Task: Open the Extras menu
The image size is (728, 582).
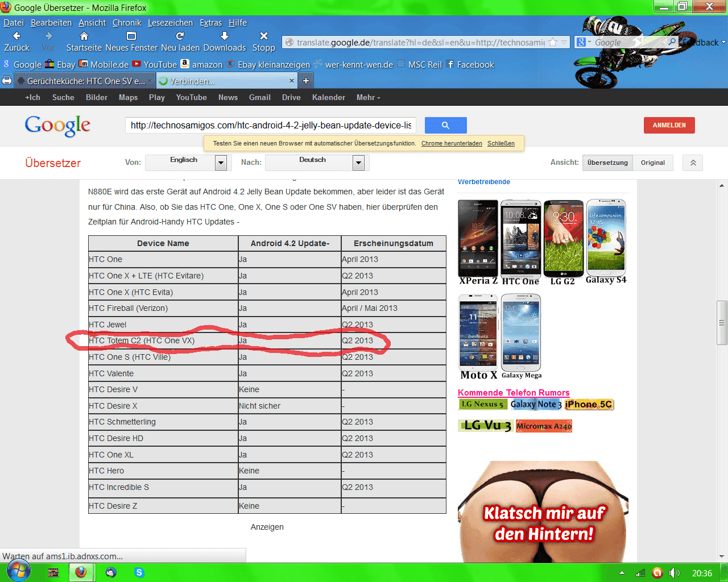Action: tap(211, 23)
